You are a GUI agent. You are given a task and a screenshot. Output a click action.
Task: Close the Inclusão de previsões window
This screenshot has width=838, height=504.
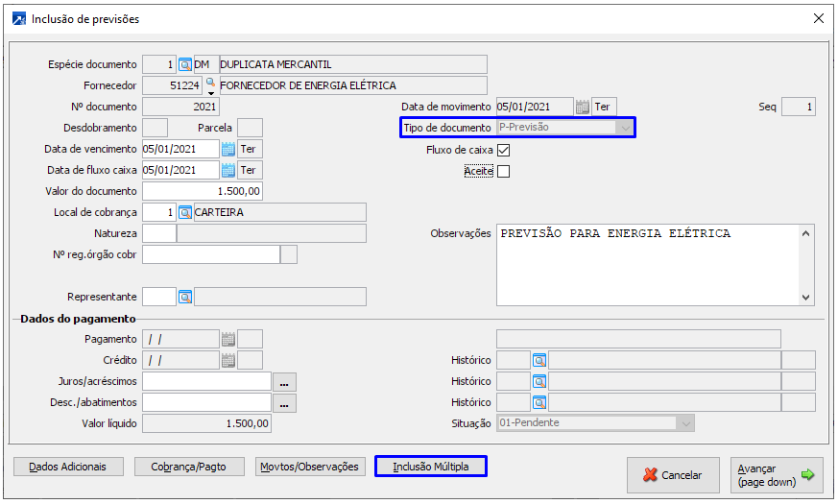818,18
